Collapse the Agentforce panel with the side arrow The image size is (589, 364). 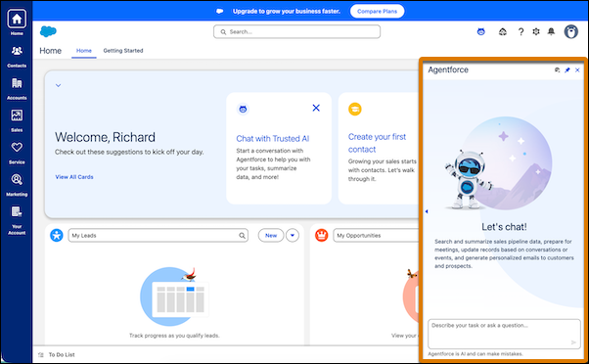click(427, 211)
